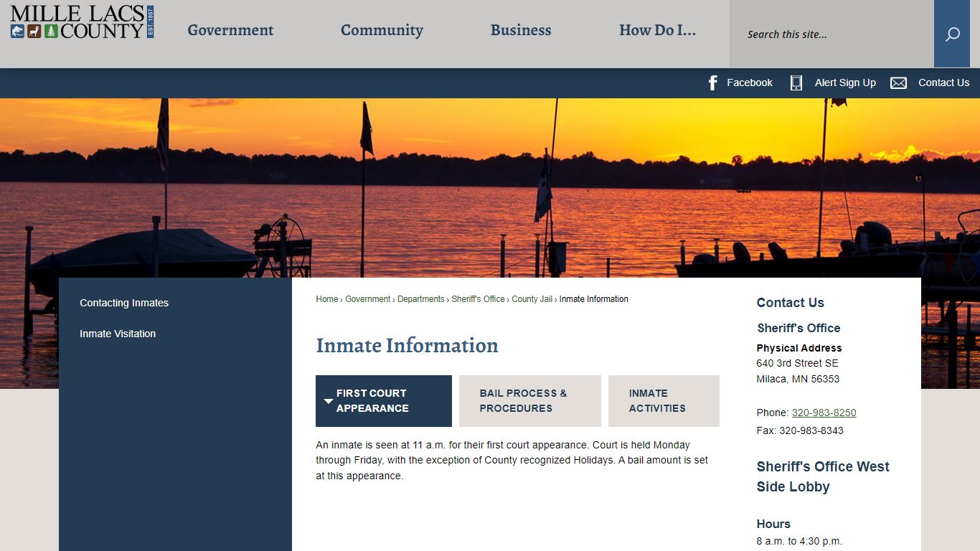
Task: Go to Inmate Visitation page
Action: pyautogui.click(x=118, y=334)
